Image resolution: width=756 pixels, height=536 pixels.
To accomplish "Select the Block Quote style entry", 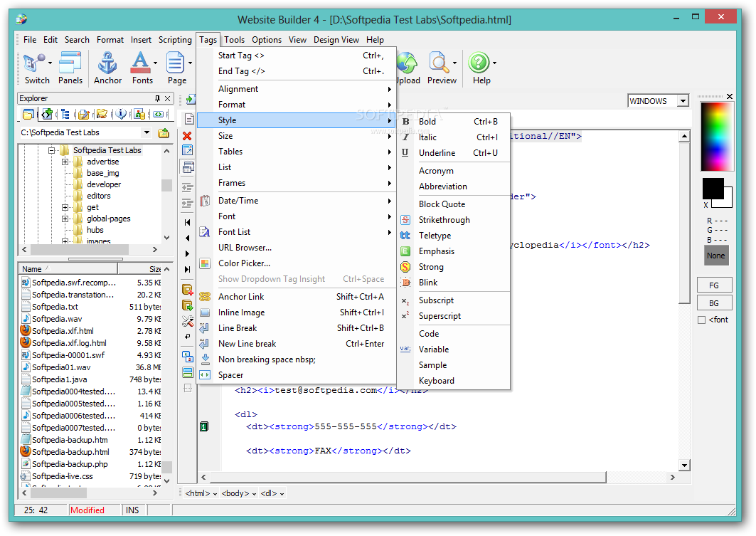I will pos(454,204).
